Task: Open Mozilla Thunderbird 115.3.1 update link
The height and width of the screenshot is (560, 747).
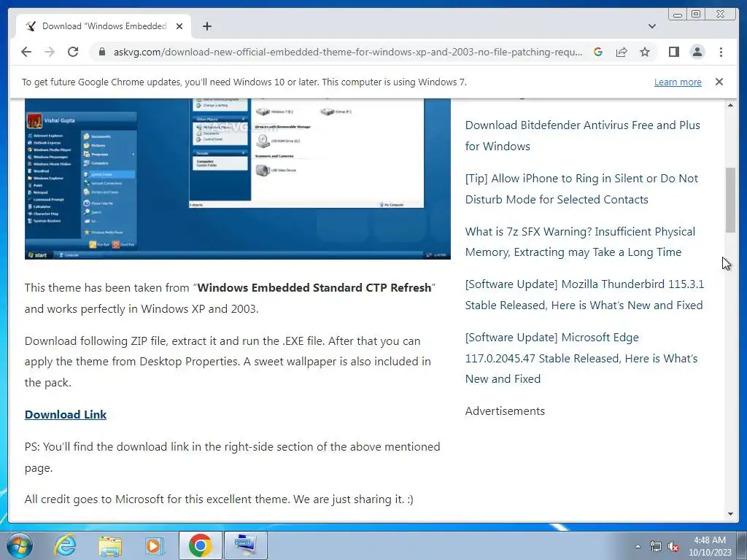Action: point(584,295)
